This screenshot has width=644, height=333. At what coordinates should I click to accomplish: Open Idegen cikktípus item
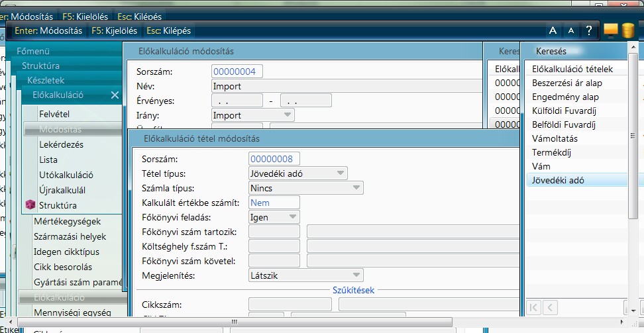pyautogui.click(x=66, y=252)
